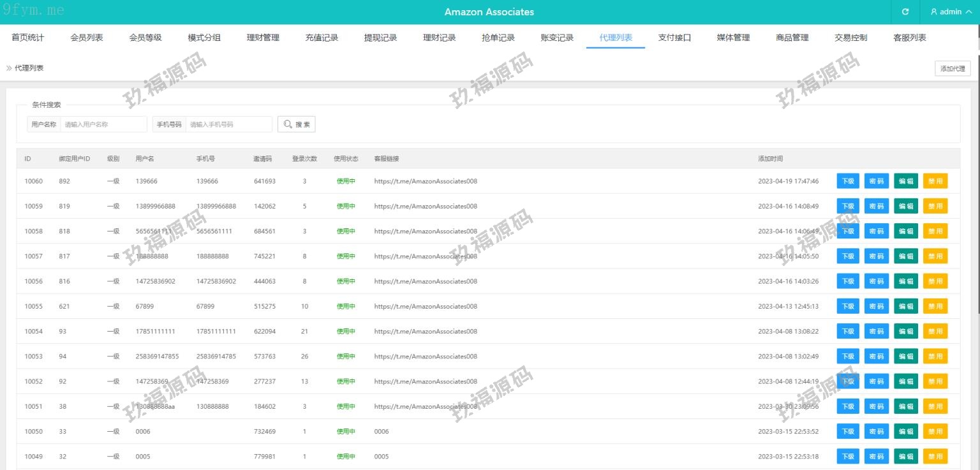Open the admin user dropdown menu
This screenshot has width=980, height=470.
pos(950,12)
